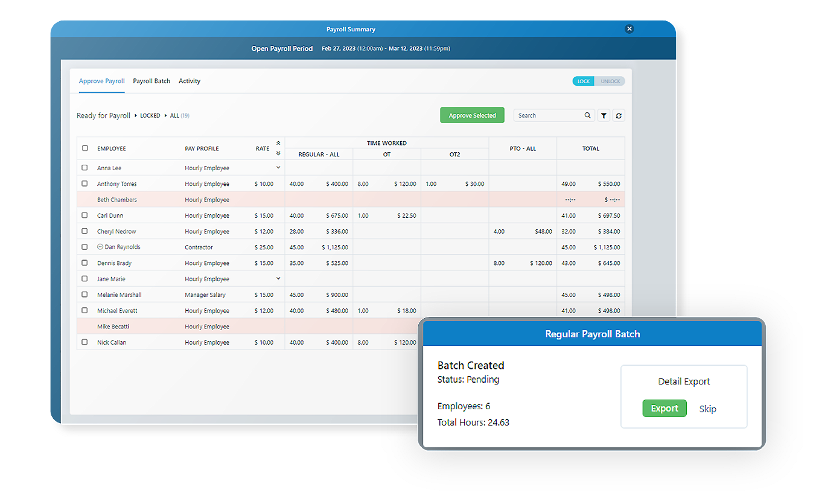Open the ALL (19) breadcrumb filter

tap(179, 115)
